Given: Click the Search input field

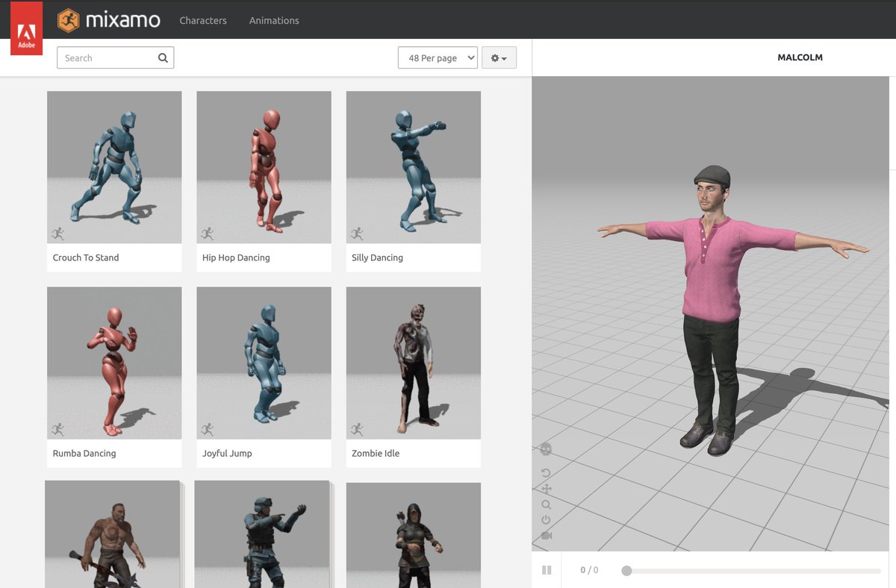Looking at the screenshot, I should point(115,58).
